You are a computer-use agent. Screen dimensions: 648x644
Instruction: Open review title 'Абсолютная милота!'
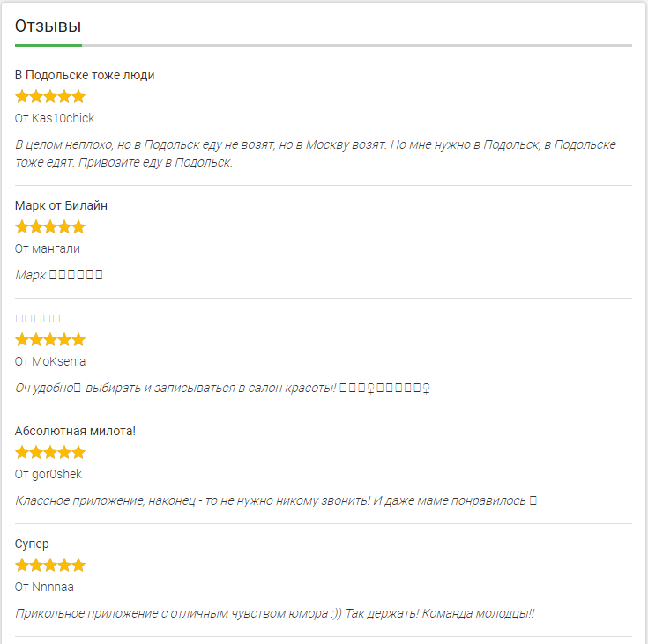tap(75, 431)
